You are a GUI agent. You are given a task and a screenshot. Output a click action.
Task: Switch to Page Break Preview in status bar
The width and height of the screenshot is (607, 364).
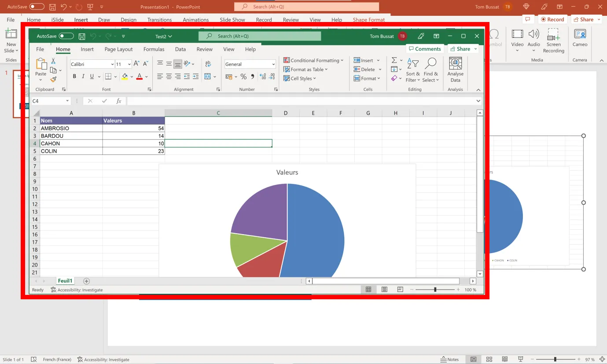pos(400,290)
